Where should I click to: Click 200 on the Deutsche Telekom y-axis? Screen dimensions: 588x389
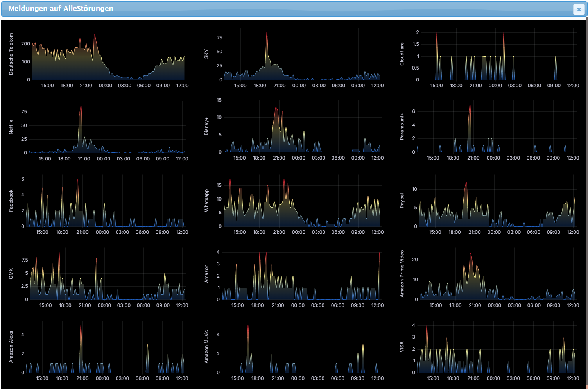click(x=26, y=44)
